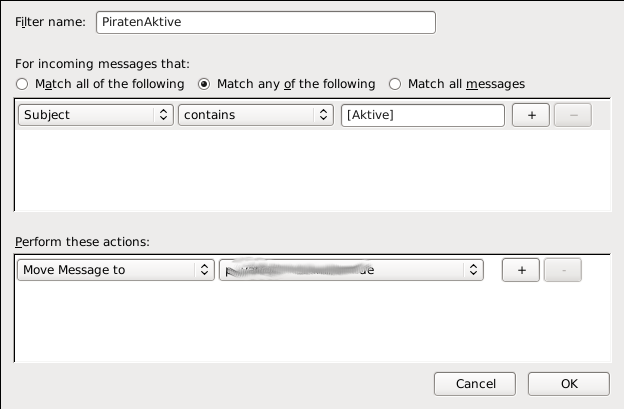Click the '[Aktive]' search value field
624x409 pixels.
pos(422,115)
